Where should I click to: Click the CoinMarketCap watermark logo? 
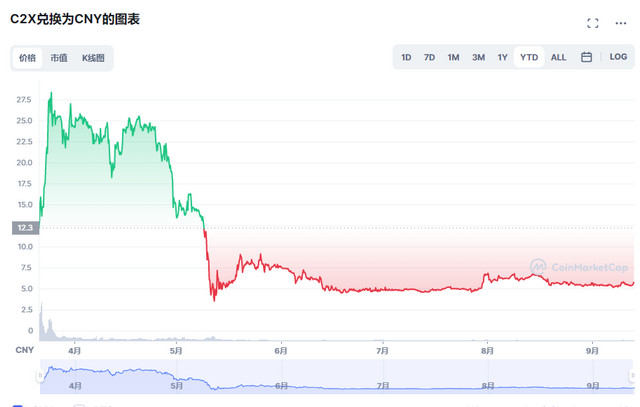(579, 267)
